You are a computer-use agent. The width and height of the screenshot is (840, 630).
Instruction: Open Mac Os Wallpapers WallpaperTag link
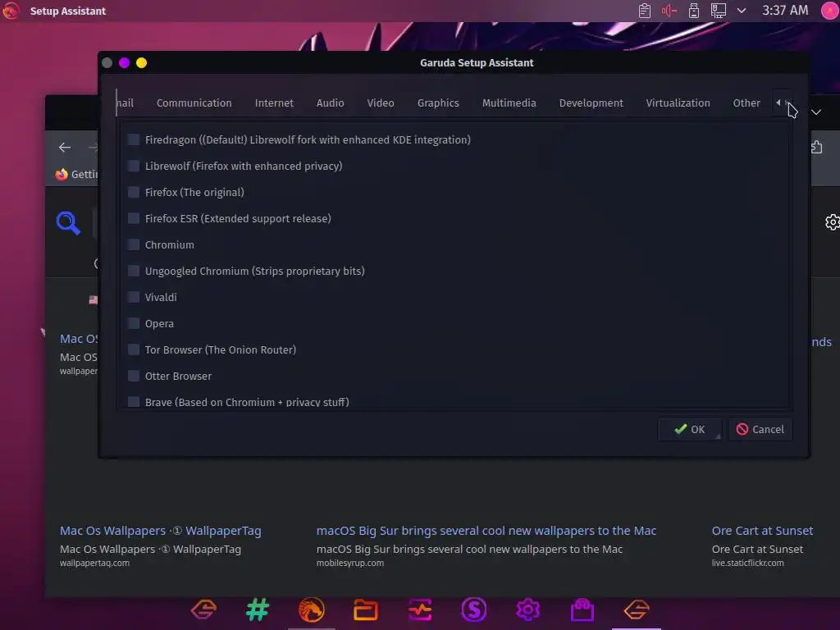pos(160,531)
